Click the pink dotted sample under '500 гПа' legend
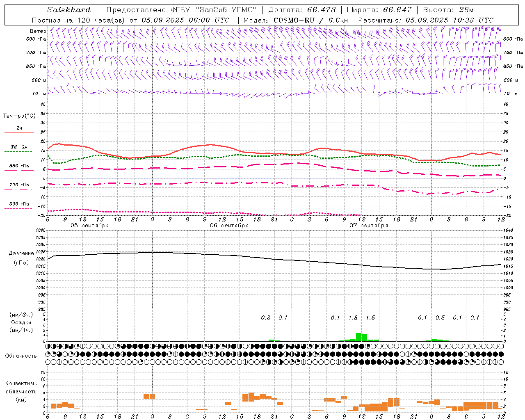This screenshot has height=420, width=525. tap(18, 208)
